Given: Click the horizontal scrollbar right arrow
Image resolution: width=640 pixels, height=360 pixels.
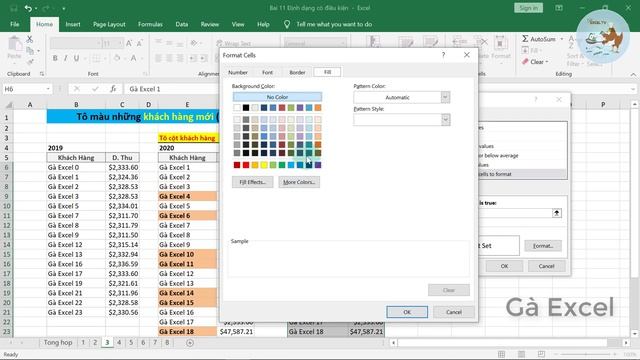Looking at the screenshot, I should click(626, 343).
